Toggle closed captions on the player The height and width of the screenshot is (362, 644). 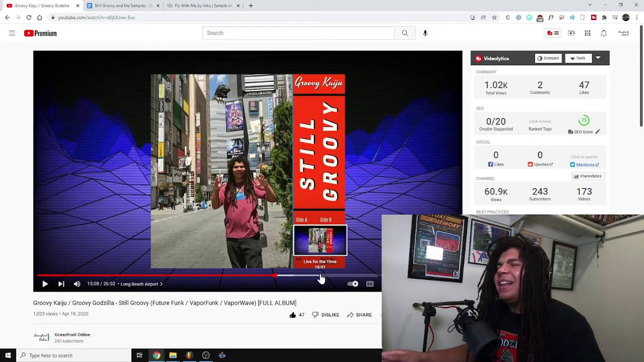[370, 284]
